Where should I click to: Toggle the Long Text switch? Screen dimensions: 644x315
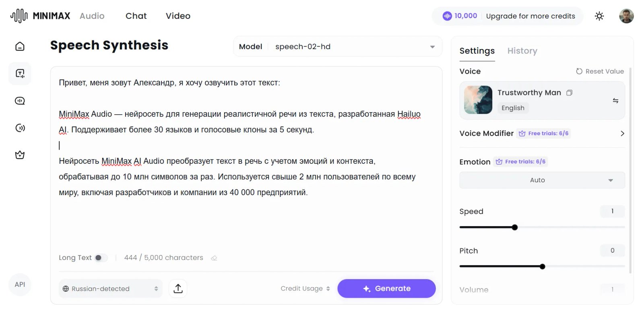pyautogui.click(x=101, y=258)
